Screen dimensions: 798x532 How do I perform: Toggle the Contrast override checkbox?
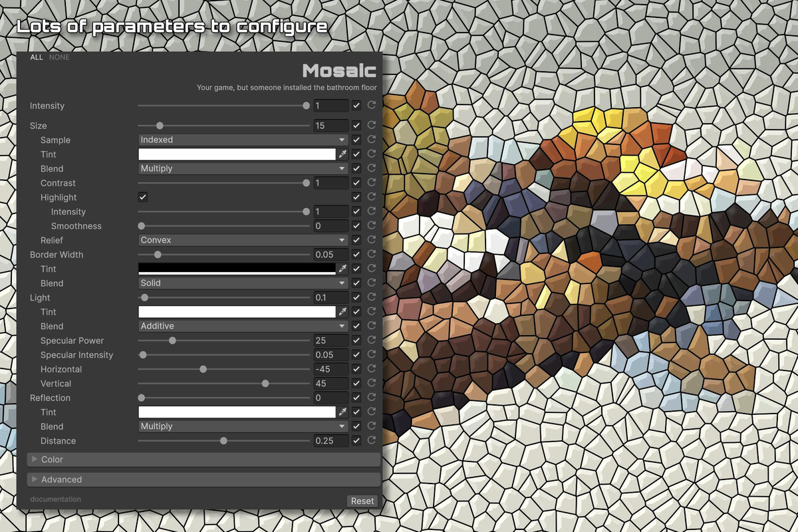(357, 183)
